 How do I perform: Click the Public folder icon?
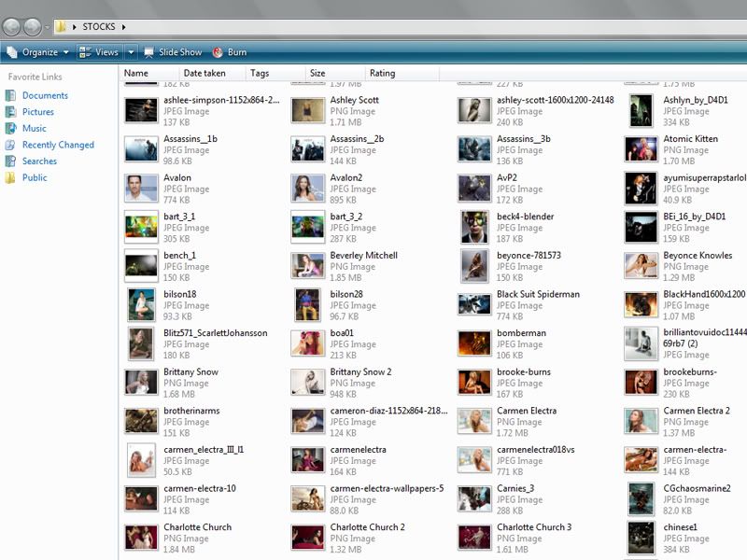[x=10, y=177]
